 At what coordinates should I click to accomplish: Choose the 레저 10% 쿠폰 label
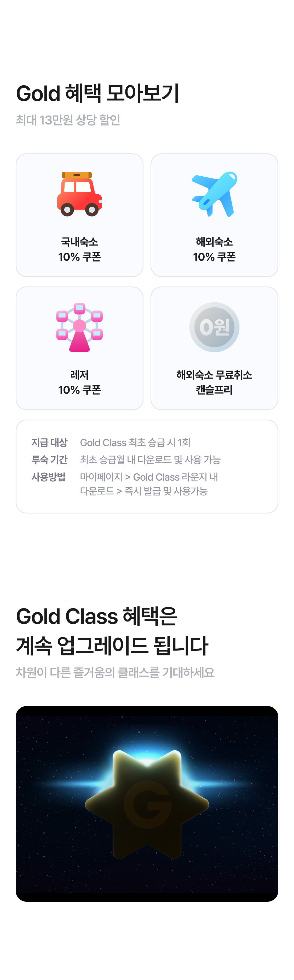pos(79,382)
